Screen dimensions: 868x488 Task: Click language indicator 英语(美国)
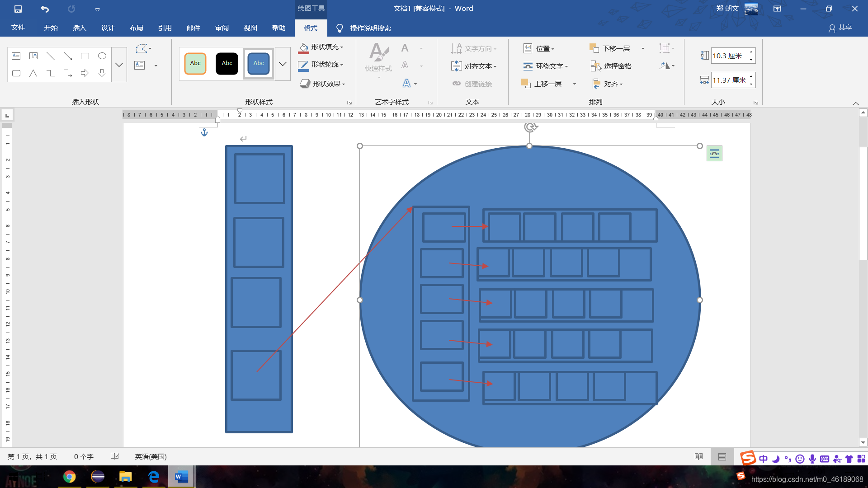[151, 457]
